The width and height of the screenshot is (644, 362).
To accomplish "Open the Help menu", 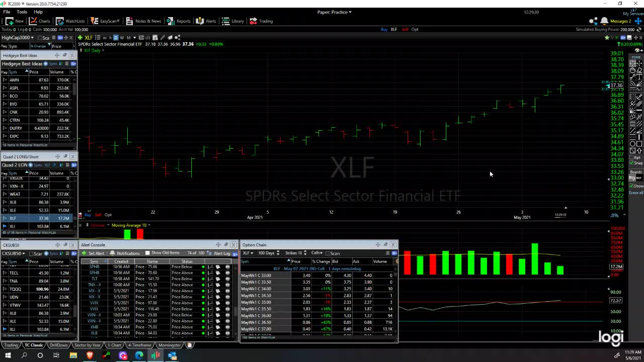I will (x=38, y=12).
